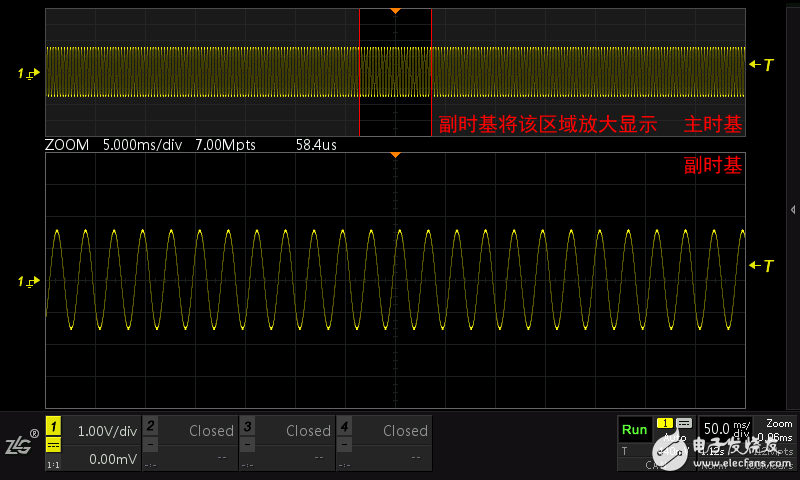Open the 1.00V/div vertical scale setting

(105, 431)
